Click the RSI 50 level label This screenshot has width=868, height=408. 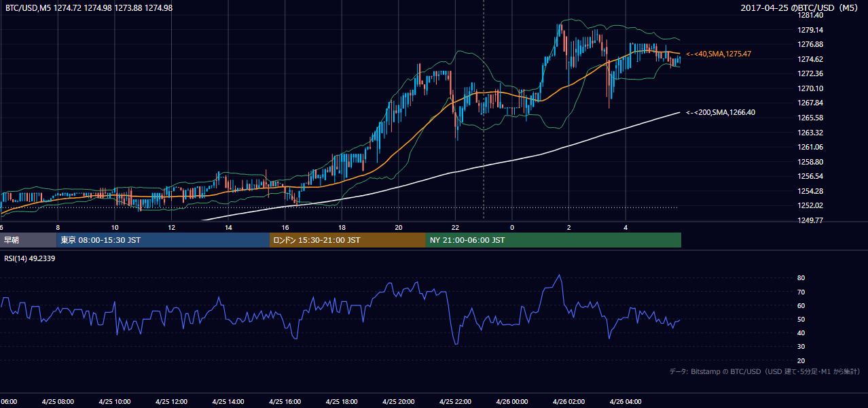click(801, 319)
